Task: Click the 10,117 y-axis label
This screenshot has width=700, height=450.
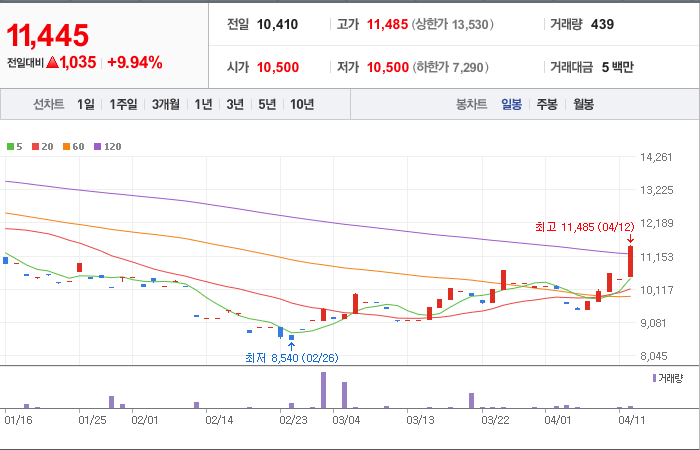Action: (656, 290)
